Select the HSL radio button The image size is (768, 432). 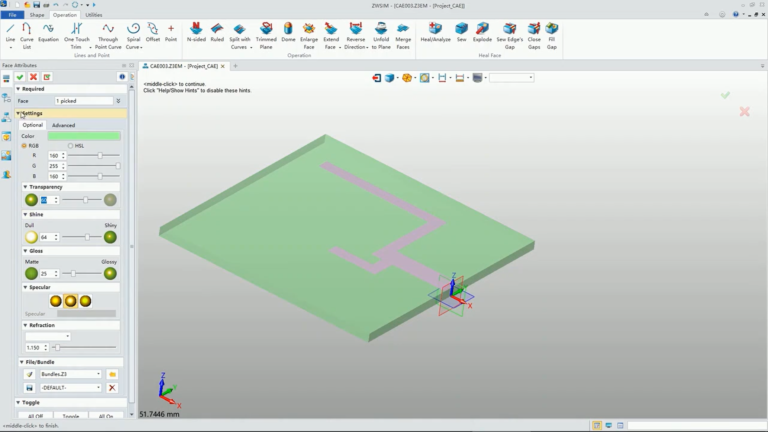click(71, 146)
